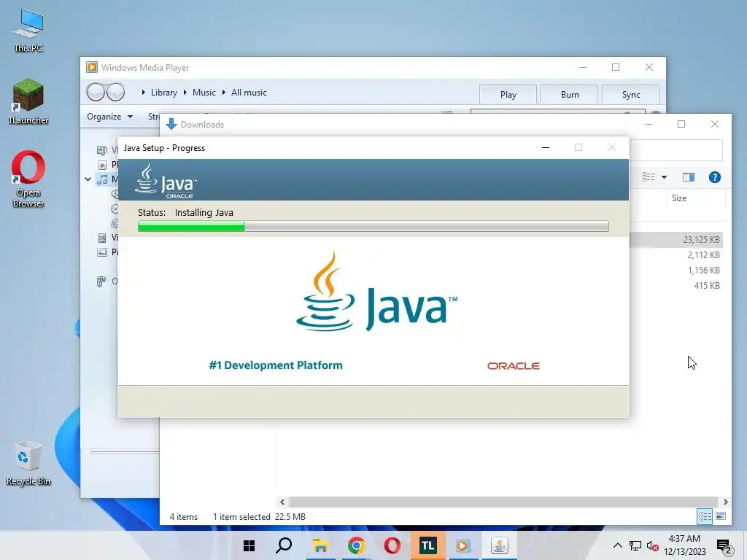The image size is (747, 560).
Task: Launch TLauncher from desktop shortcut
Action: point(28,102)
